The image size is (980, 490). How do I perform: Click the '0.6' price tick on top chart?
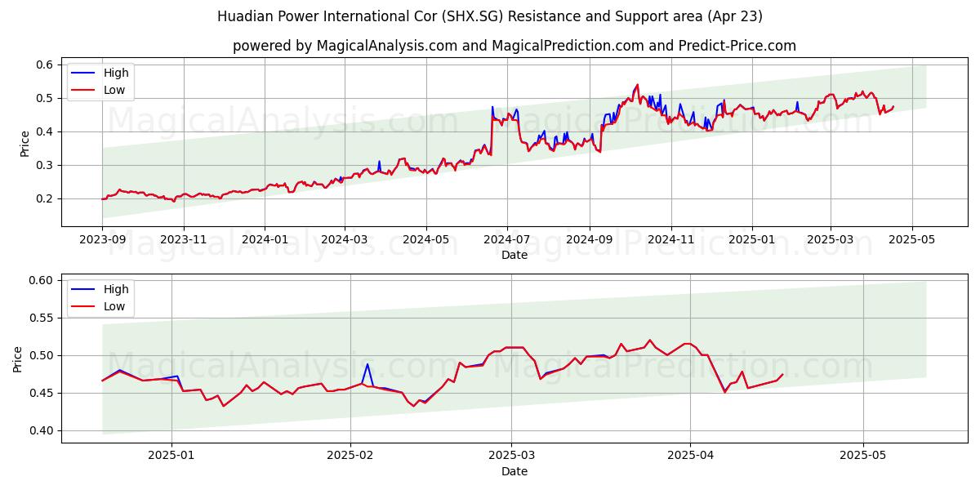point(44,65)
